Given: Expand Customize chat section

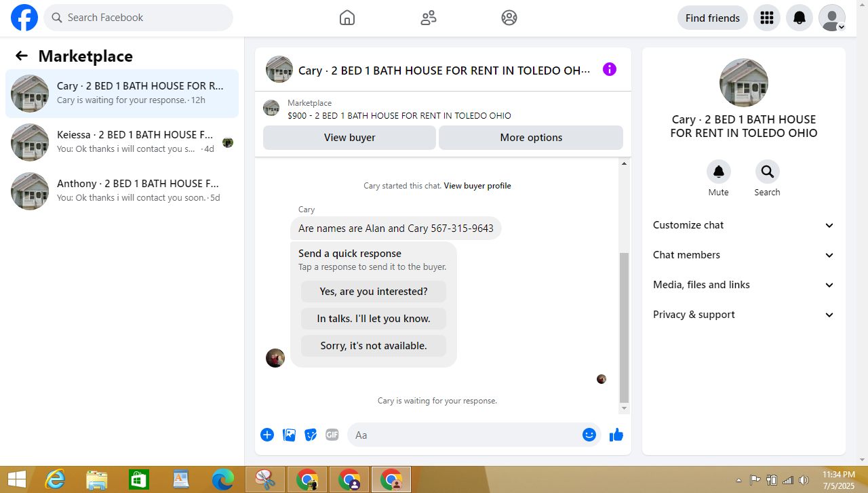Looking at the screenshot, I should coord(744,225).
